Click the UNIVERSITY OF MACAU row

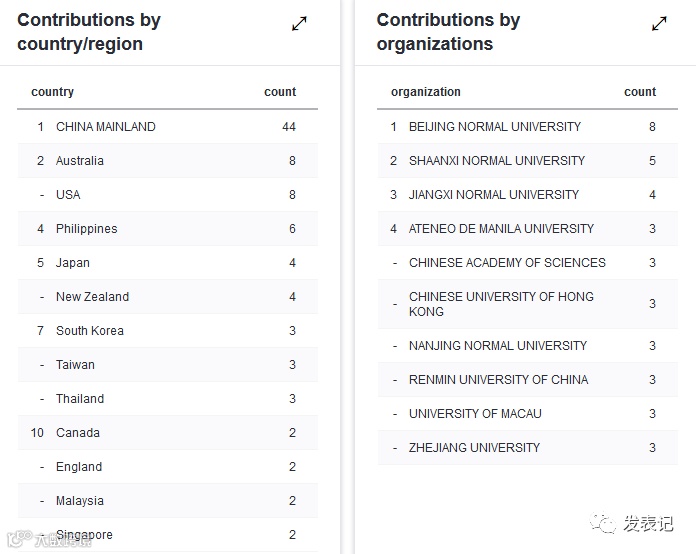475,414
